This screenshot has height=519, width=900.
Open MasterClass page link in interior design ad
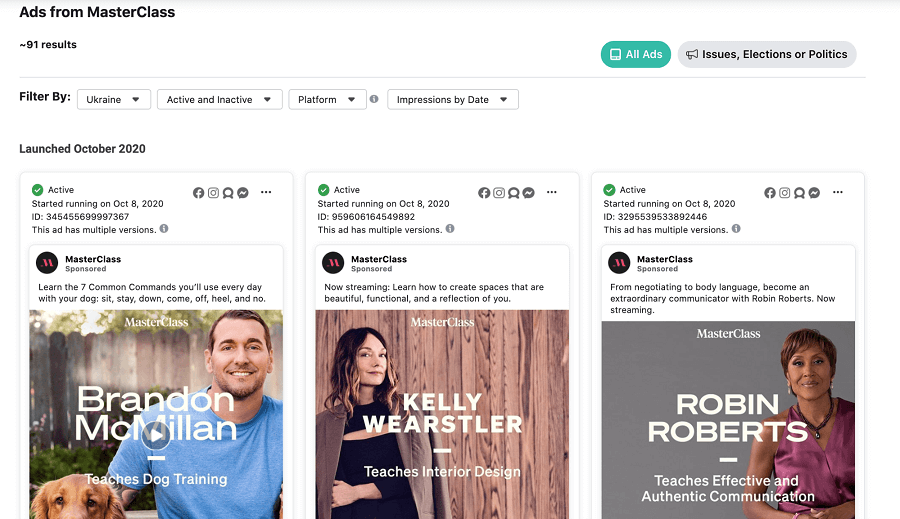point(379,259)
